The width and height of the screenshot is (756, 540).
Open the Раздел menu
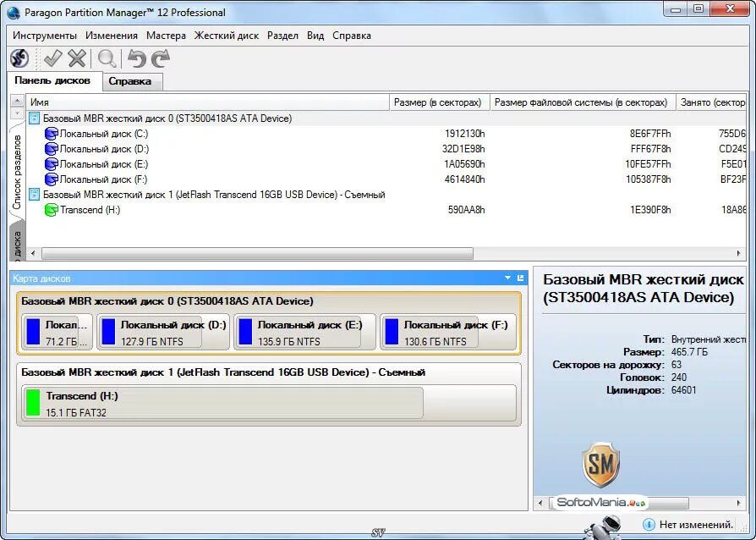click(x=282, y=36)
